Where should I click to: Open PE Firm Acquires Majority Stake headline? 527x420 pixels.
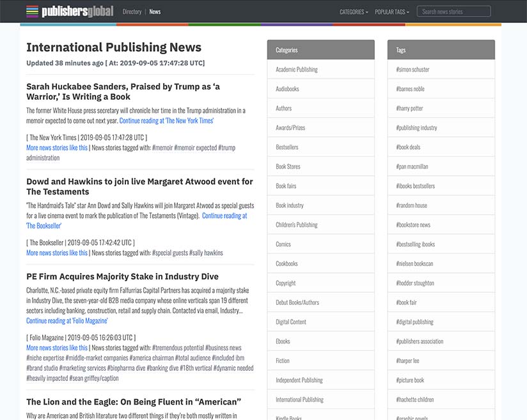click(122, 277)
